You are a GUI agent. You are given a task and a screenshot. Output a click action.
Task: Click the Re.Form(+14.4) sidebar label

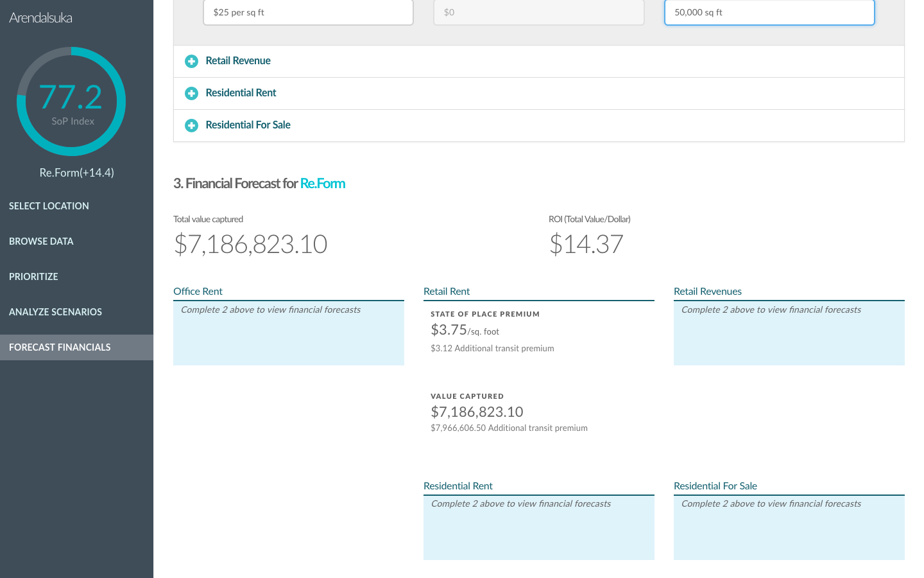coord(76,173)
